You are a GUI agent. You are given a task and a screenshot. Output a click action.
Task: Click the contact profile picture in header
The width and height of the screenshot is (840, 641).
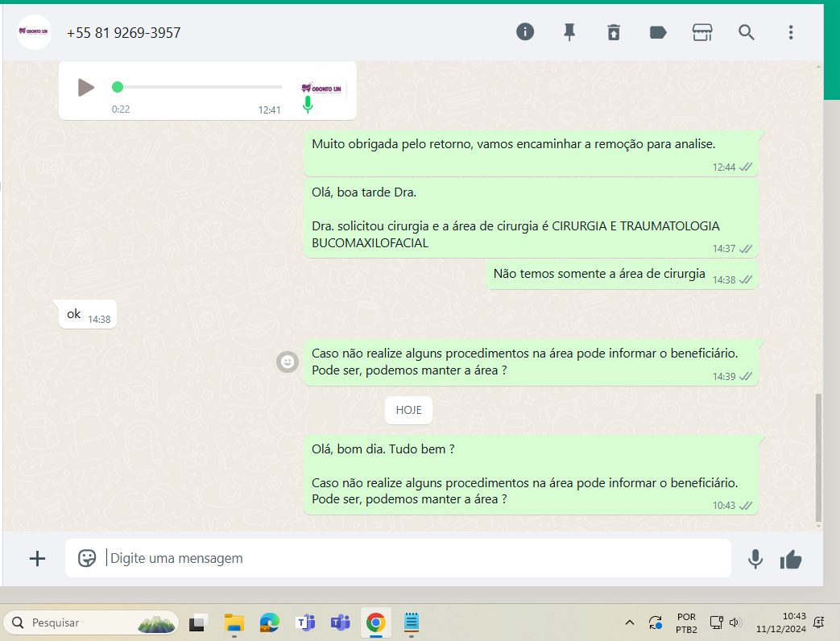click(x=34, y=32)
